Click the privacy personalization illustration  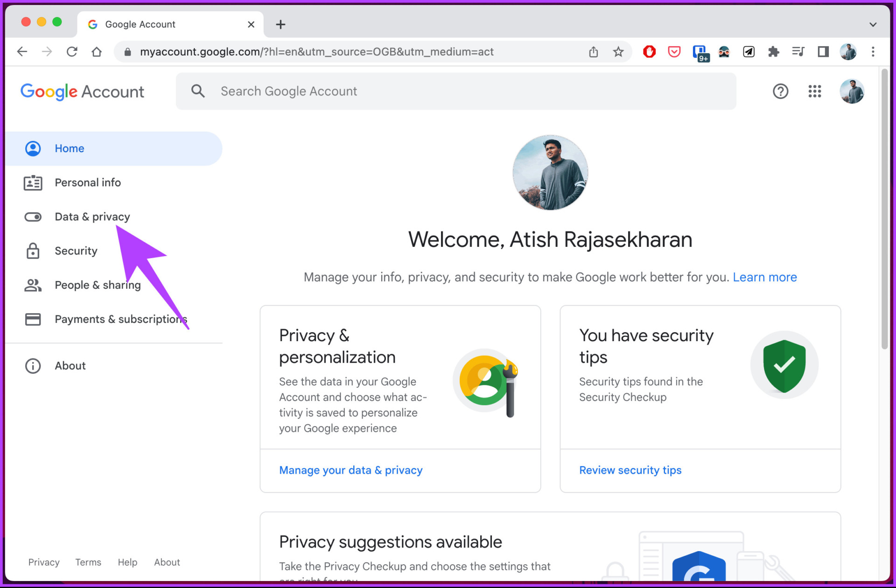pyautogui.click(x=485, y=383)
